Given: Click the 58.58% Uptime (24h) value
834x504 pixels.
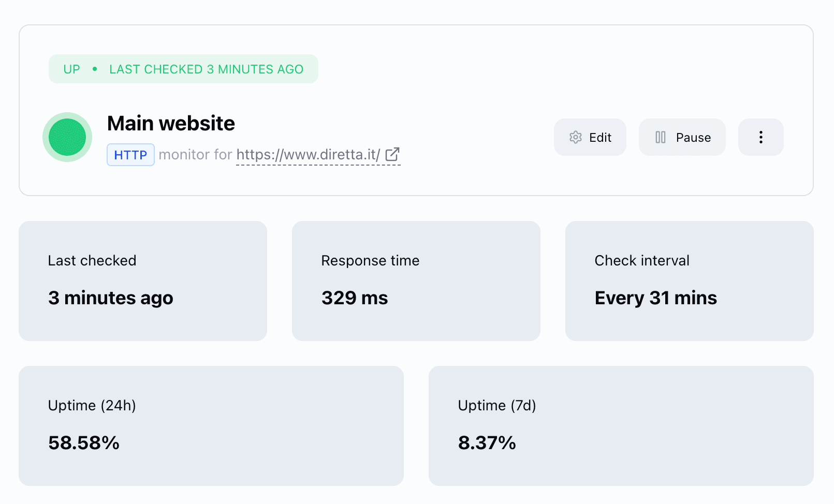Looking at the screenshot, I should (83, 443).
